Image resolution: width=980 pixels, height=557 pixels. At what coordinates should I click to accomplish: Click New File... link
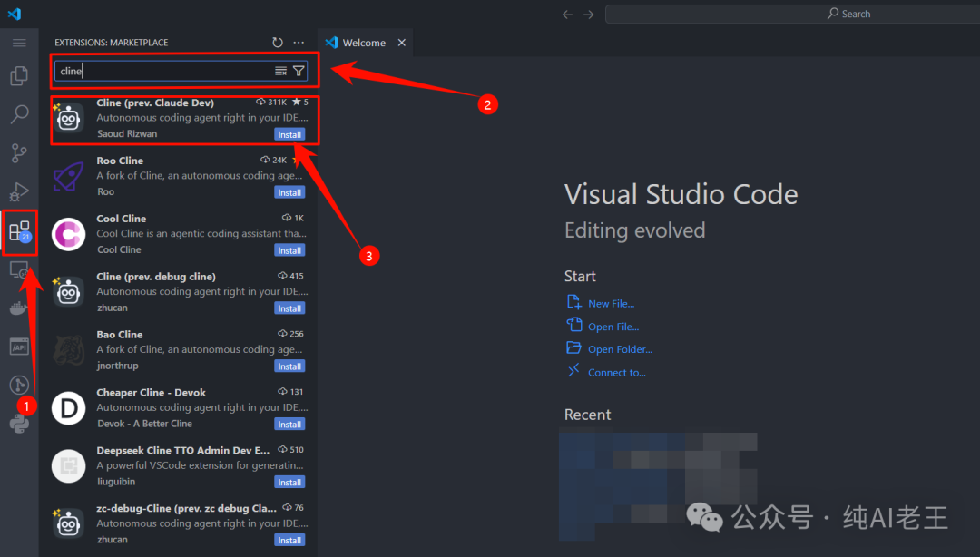(612, 304)
